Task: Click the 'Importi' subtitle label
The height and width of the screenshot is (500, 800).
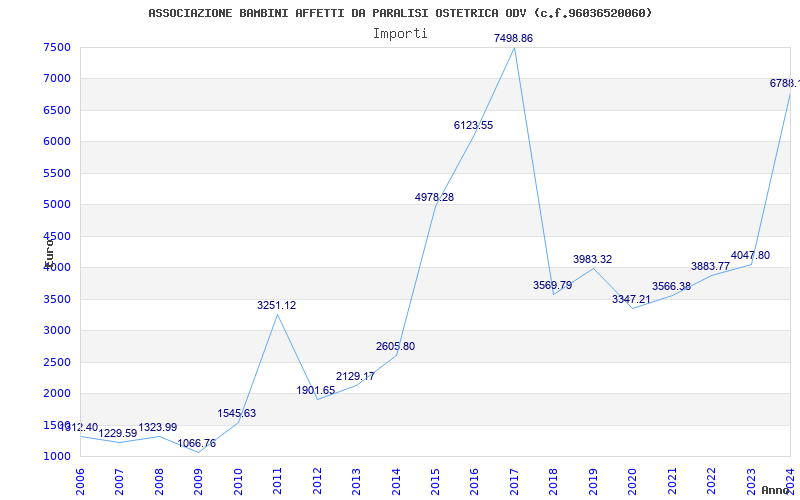Action: pos(400,33)
